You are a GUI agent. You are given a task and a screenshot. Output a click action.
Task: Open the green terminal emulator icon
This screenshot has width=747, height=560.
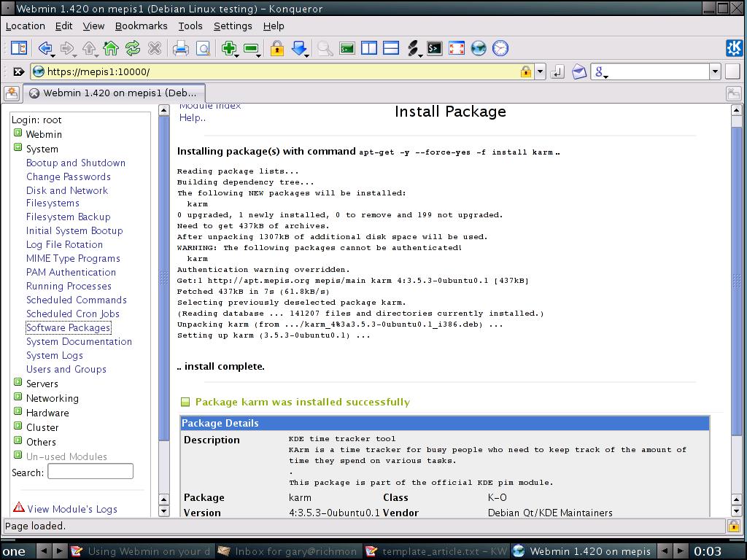click(347, 48)
